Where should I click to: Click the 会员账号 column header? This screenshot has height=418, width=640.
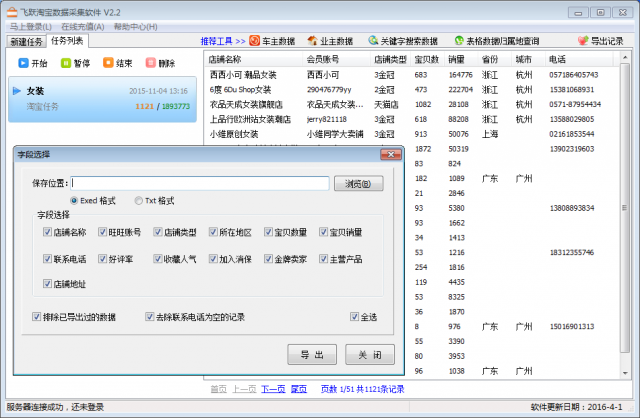(336, 59)
